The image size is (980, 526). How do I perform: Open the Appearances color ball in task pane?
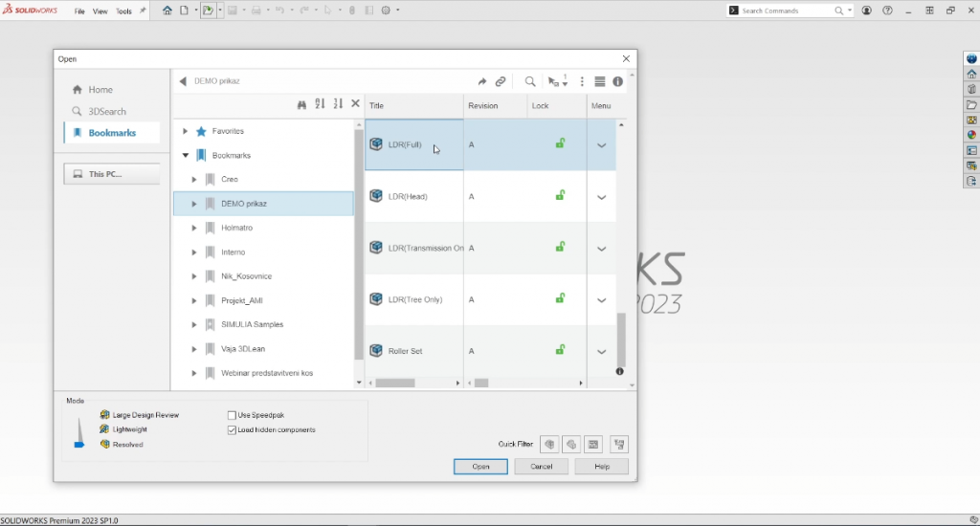(971, 135)
